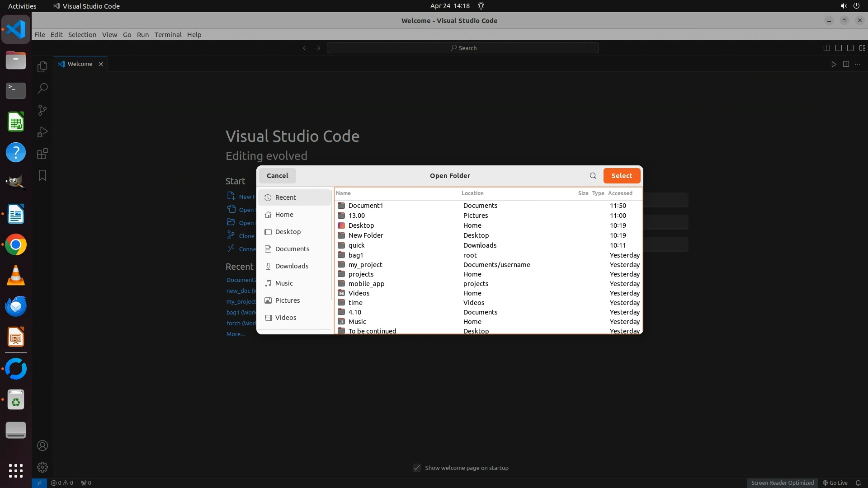Open Run and Debug view icon
Image resolution: width=868 pixels, height=488 pixels.
(x=42, y=132)
